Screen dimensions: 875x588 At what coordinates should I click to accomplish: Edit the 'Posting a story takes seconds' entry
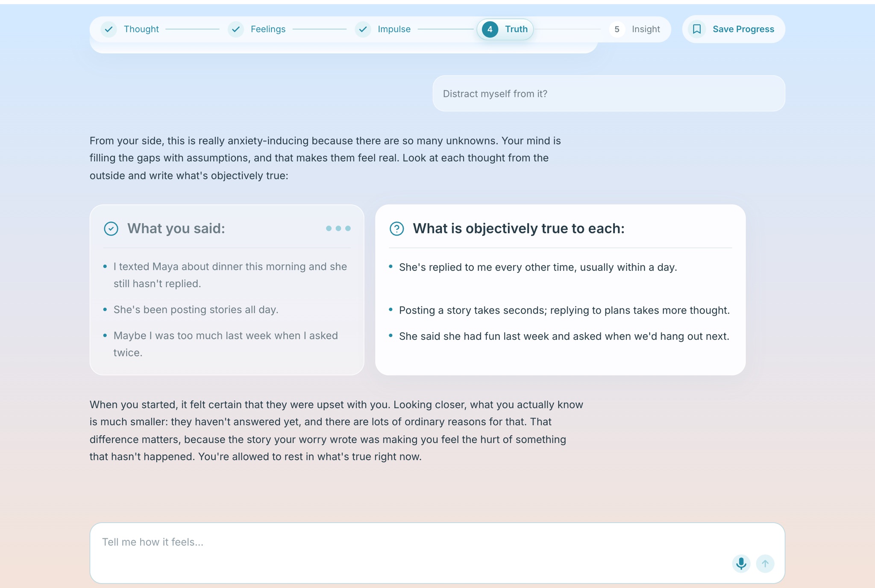564,310
